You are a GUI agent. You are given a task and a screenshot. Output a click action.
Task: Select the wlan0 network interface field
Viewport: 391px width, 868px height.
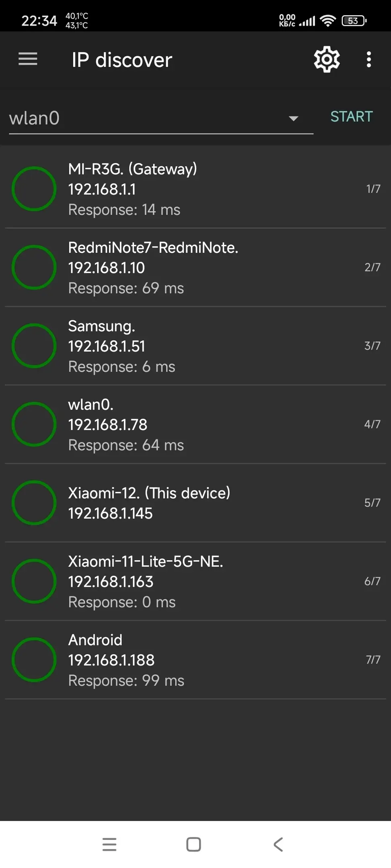coord(161,118)
